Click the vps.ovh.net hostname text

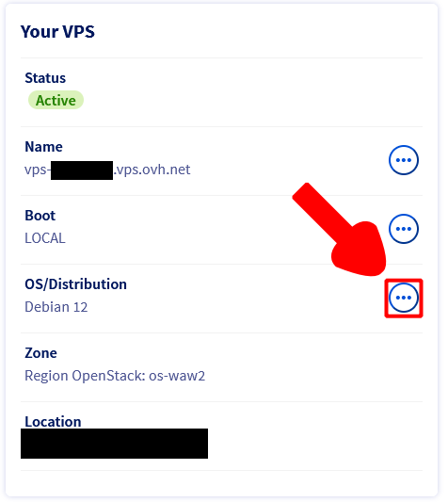[x=107, y=170]
